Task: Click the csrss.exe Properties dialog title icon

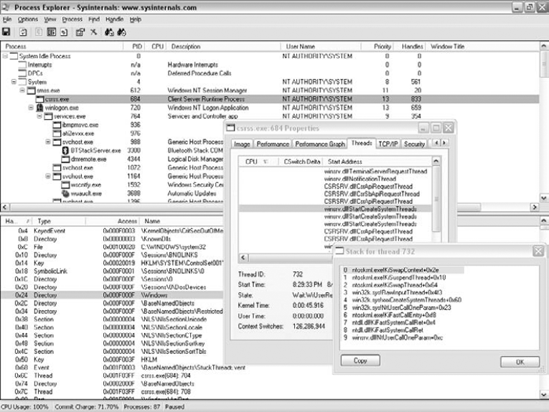Action: coord(230,128)
